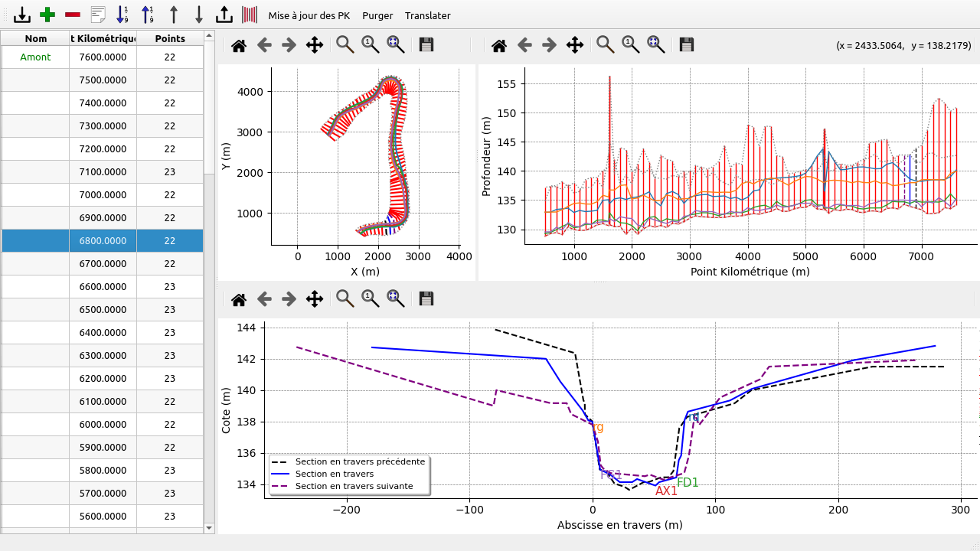Select the row with PK 7100.0000
This screenshot has width=980, height=551.
(x=103, y=171)
